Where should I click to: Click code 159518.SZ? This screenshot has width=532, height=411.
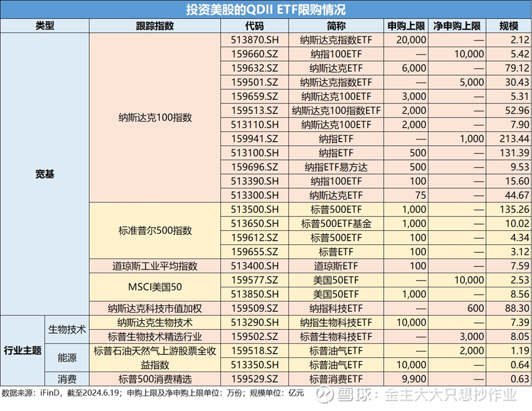[x=255, y=351]
